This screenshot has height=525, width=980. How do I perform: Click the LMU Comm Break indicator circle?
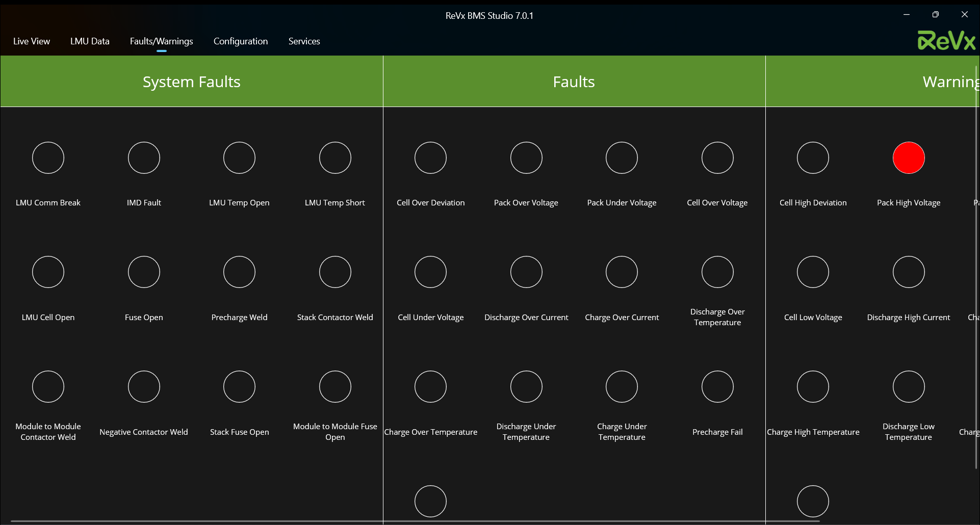(48, 158)
